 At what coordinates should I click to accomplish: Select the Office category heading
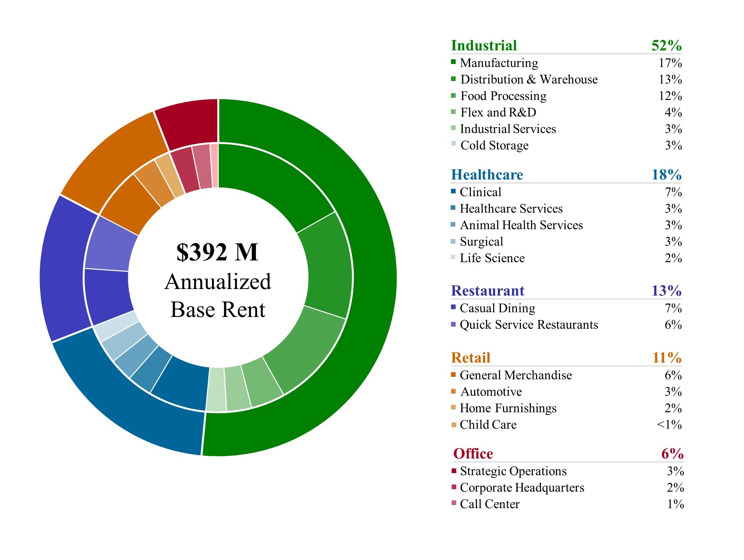click(x=473, y=454)
